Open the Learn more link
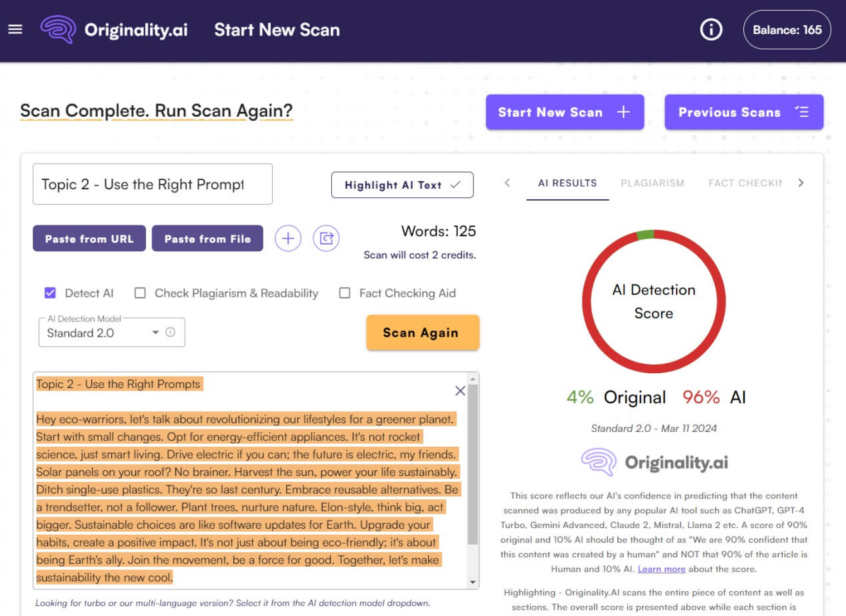The image size is (846, 616). click(661, 569)
